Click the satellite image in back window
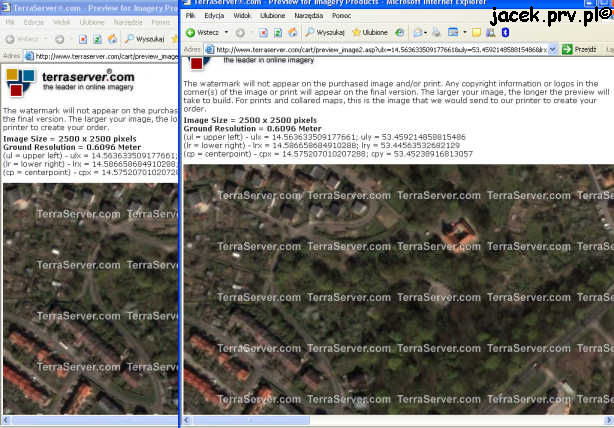The image size is (614, 428). [x=90, y=298]
